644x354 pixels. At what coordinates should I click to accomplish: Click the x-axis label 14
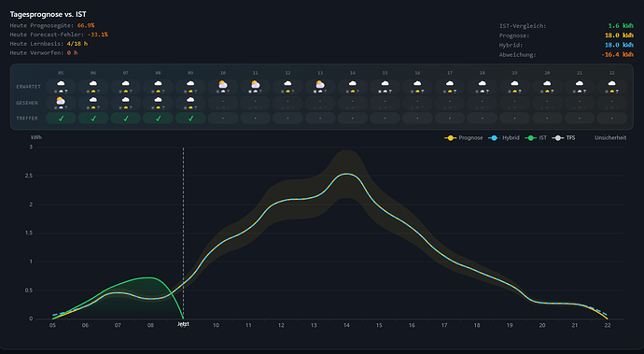tap(346, 325)
